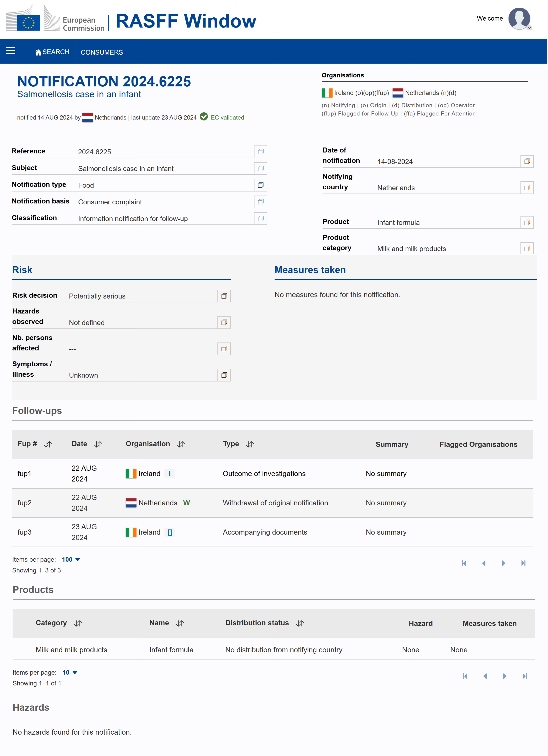Screen dimensions: 548x756
Task: Click the 'W' badge next to Netherlands
Action: pos(186,503)
